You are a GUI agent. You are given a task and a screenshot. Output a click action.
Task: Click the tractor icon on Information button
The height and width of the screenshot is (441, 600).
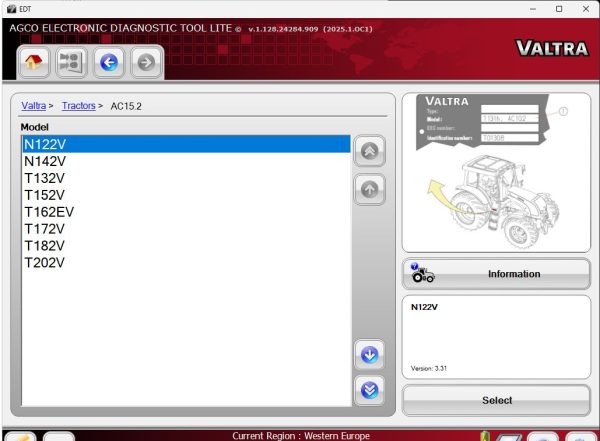(x=422, y=273)
